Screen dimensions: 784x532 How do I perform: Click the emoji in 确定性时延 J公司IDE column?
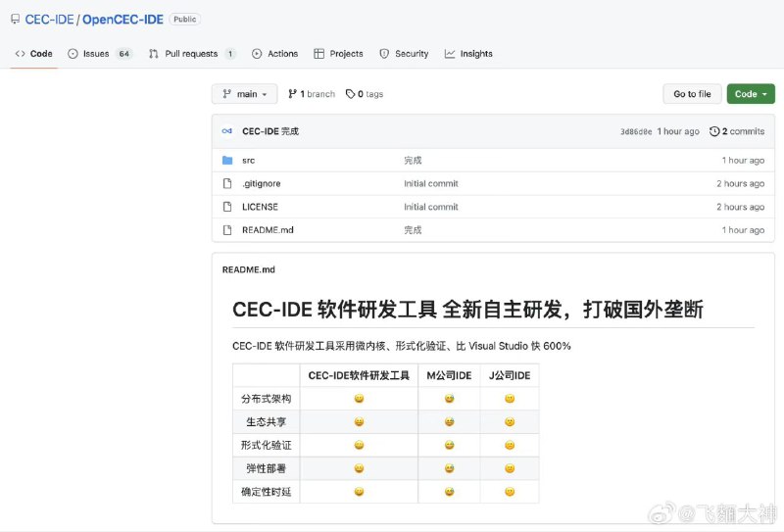pos(510,492)
